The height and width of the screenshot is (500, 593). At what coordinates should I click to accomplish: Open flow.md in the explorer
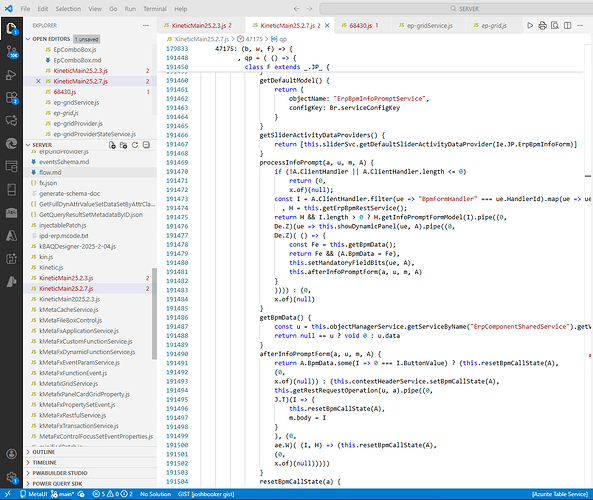click(x=50, y=172)
